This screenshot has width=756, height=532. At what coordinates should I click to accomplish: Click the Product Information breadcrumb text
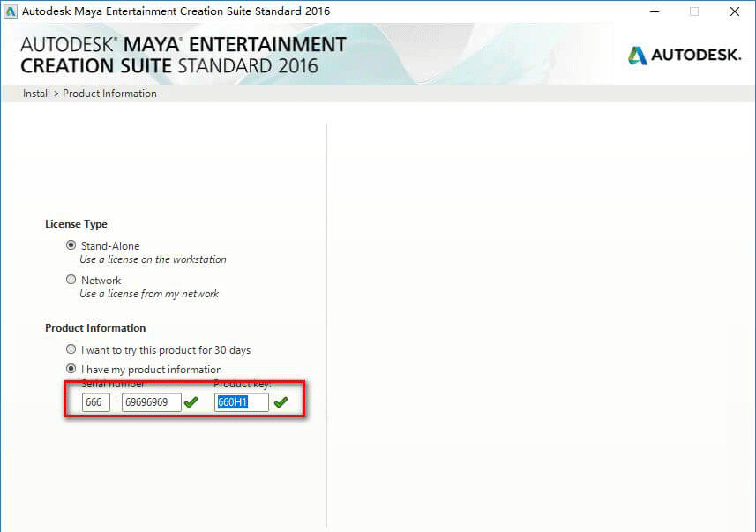click(x=109, y=94)
